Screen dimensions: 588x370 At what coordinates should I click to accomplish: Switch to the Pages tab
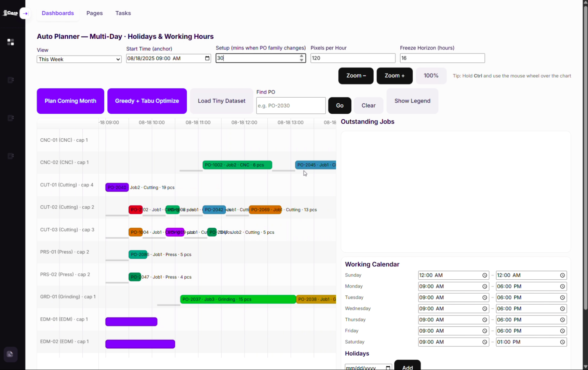pos(94,13)
